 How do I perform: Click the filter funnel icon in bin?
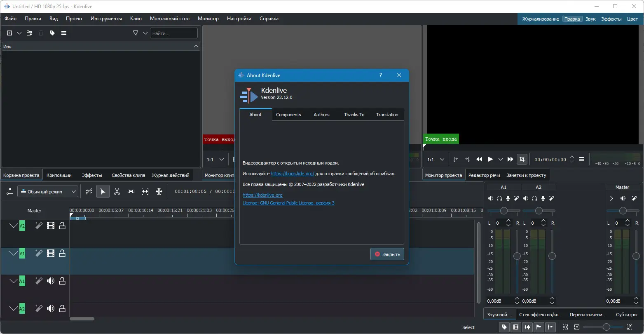[x=136, y=33]
